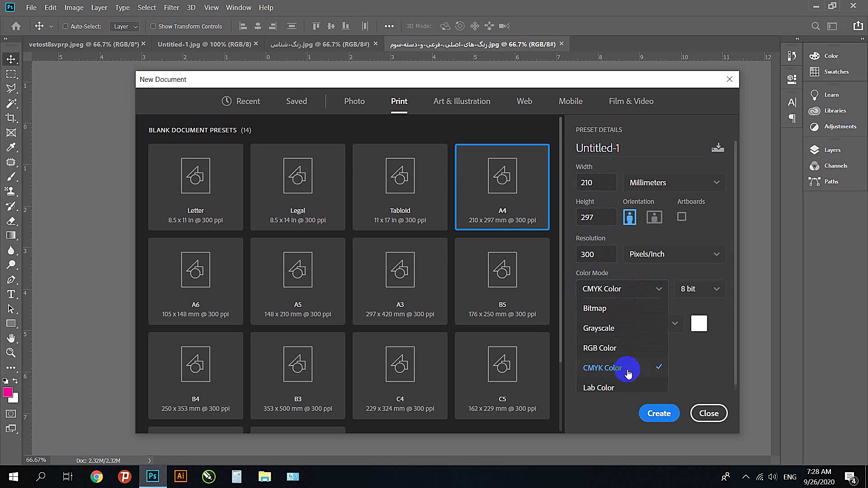Toggle the Auto-Select checkbox

tap(66, 27)
